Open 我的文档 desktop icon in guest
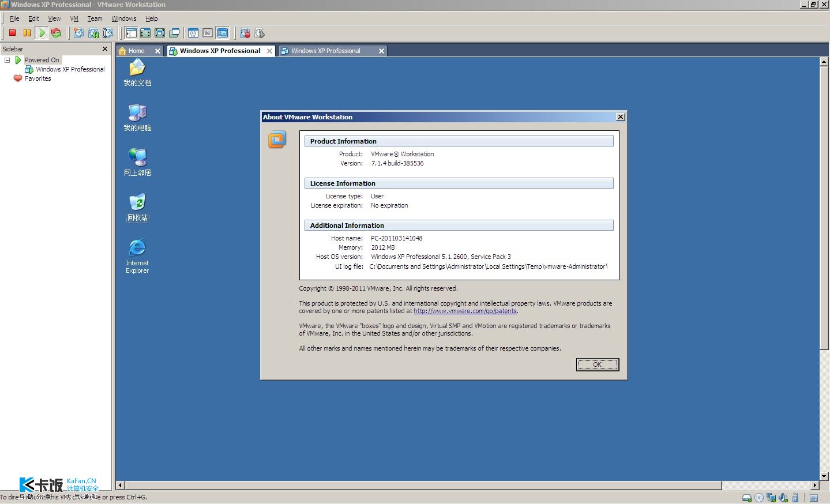Image resolution: width=830 pixels, height=504 pixels. point(137,73)
